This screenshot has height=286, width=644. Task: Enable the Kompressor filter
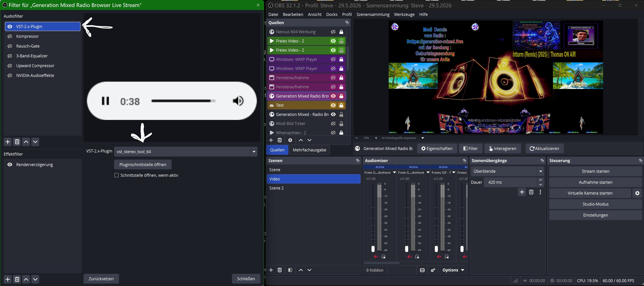[x=10, y=36]
